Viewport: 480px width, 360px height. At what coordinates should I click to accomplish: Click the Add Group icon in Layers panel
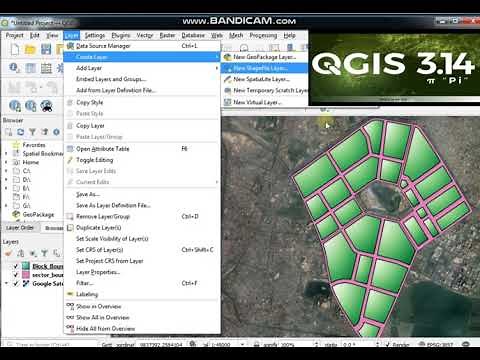pos(20,253)
